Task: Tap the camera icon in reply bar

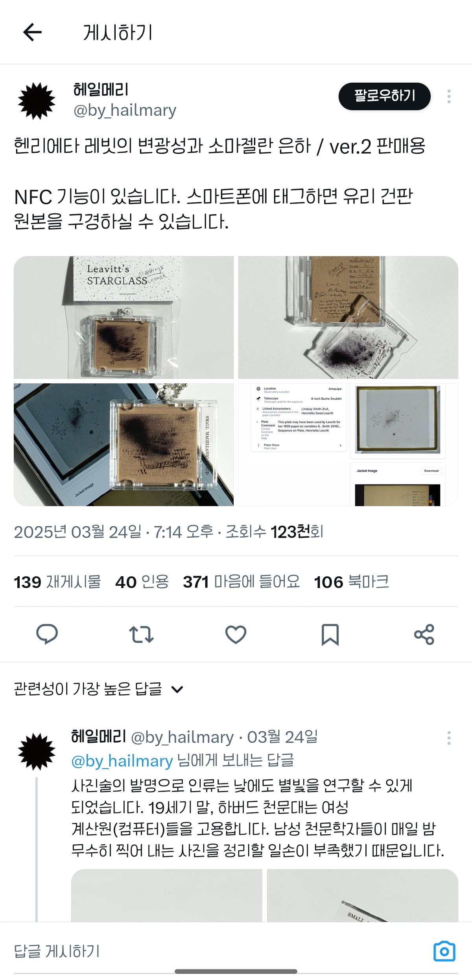Action: tap(444, 952)
